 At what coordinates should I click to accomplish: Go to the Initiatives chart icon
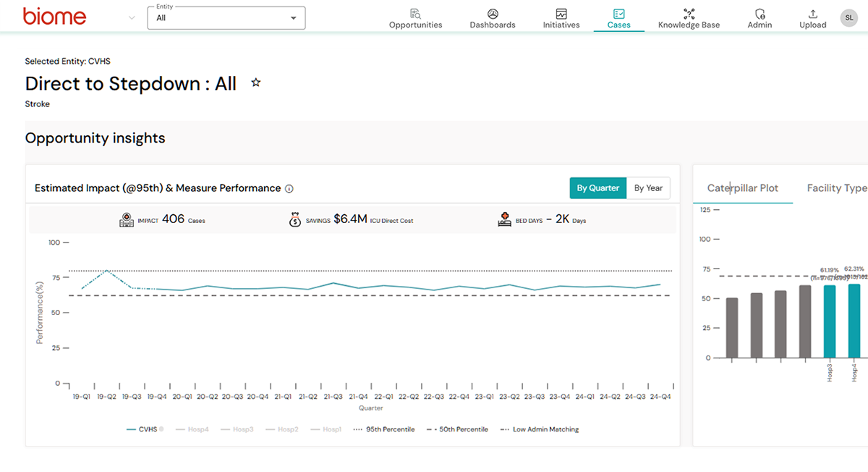coord(561,14)
